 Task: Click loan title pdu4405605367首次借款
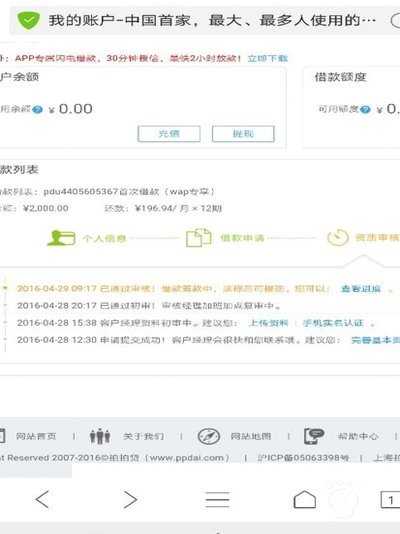tap(129, 191)
